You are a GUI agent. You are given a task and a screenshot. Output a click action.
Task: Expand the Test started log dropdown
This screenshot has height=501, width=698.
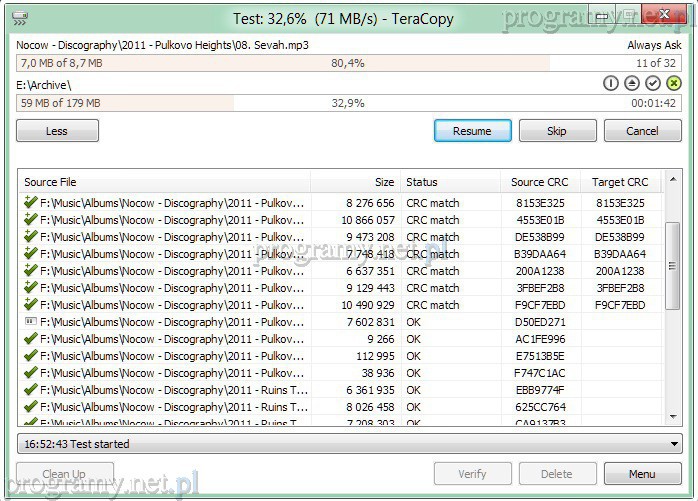(674, 444)
